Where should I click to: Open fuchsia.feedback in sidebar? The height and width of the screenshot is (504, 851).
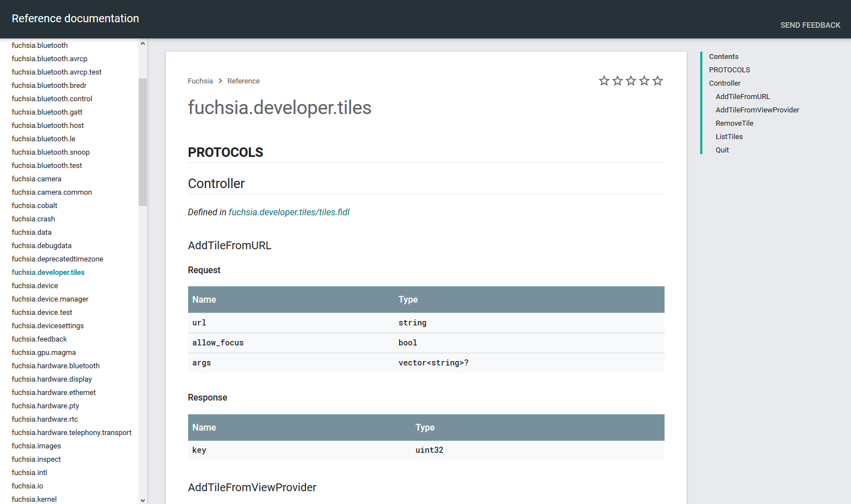[39, 339]
